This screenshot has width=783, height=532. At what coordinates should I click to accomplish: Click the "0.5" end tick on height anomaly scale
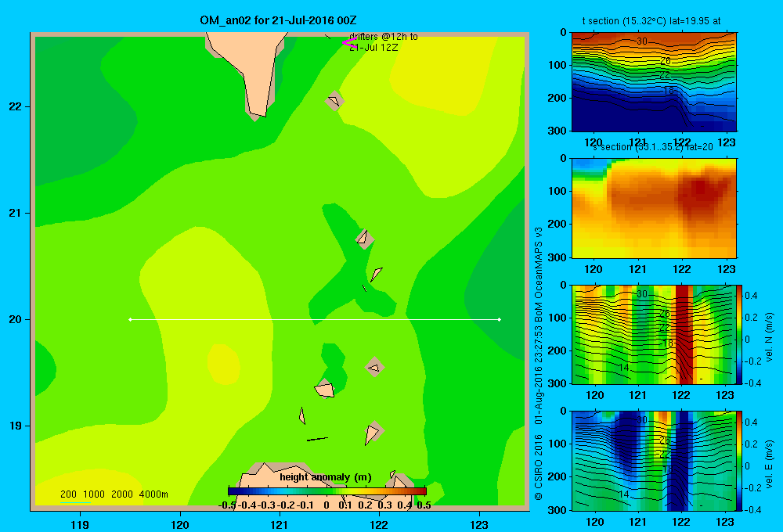point(424,505)
